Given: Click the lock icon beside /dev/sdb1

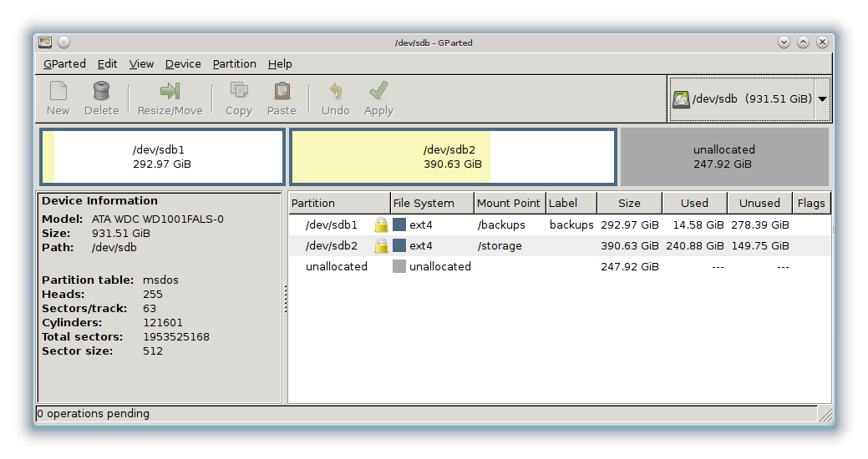Looking at the screenshot, I should [x=381, y=225].
